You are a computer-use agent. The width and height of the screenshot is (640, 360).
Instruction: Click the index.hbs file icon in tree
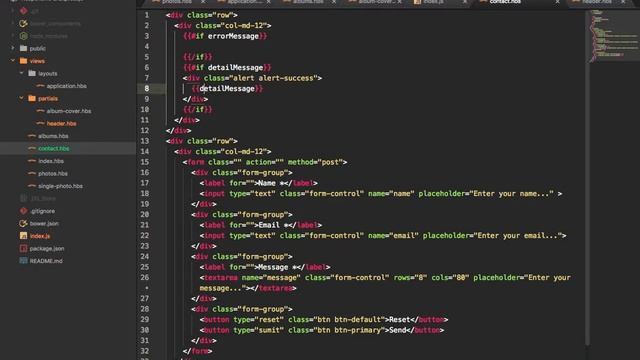click(32, 161)
